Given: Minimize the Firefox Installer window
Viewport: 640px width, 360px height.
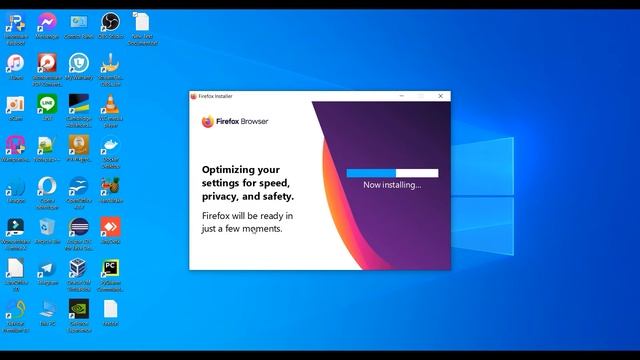Looking at the screenshot, I should coord(402,96).
